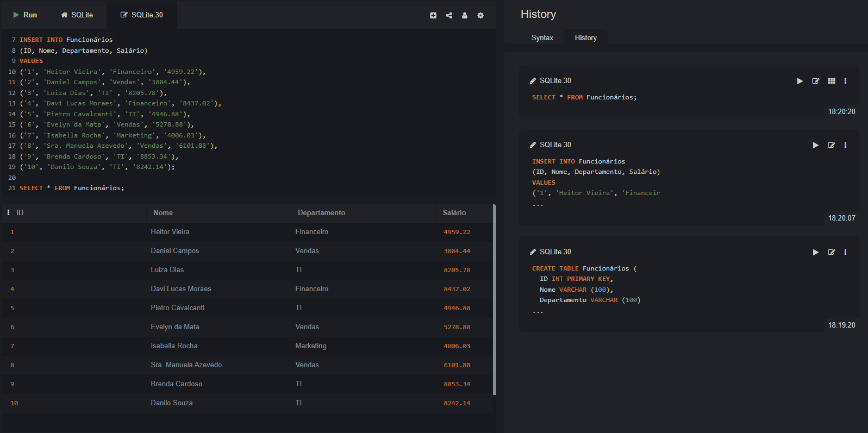Place cursor on line 21 SELECT statement
868x433 pixels.
click(x=72, y=188)
